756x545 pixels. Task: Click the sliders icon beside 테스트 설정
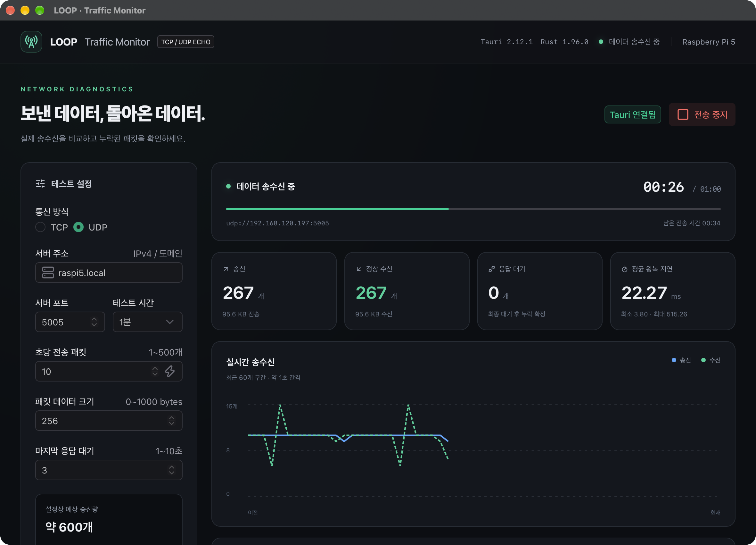click(x=40, y=184)
